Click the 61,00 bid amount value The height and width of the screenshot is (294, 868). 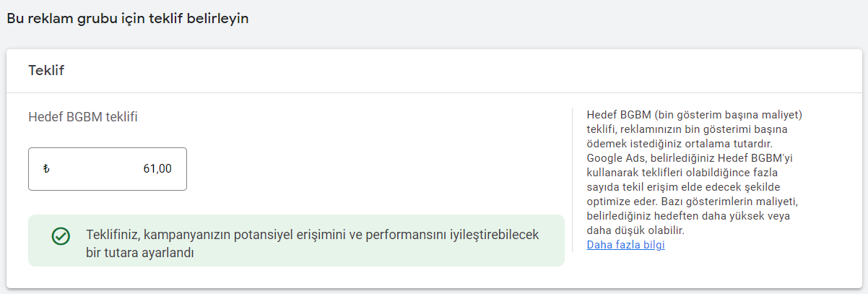[157, 169]
